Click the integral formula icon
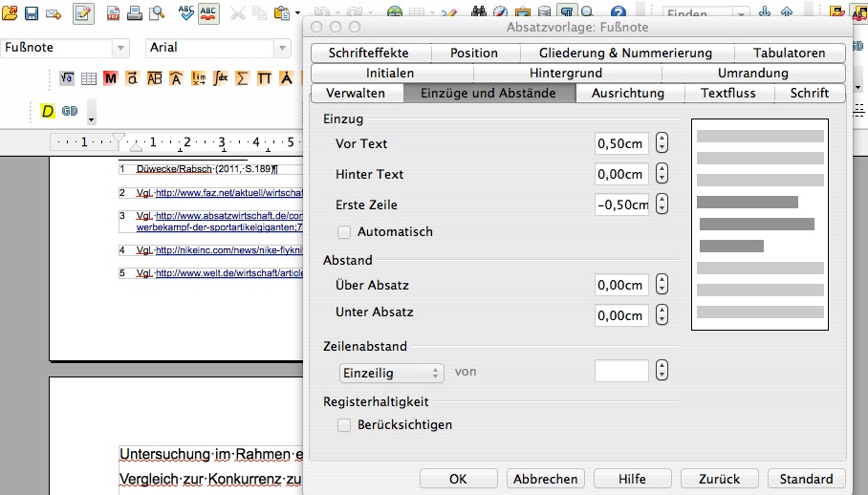This screenshot has width=868, height=495. 220,78
